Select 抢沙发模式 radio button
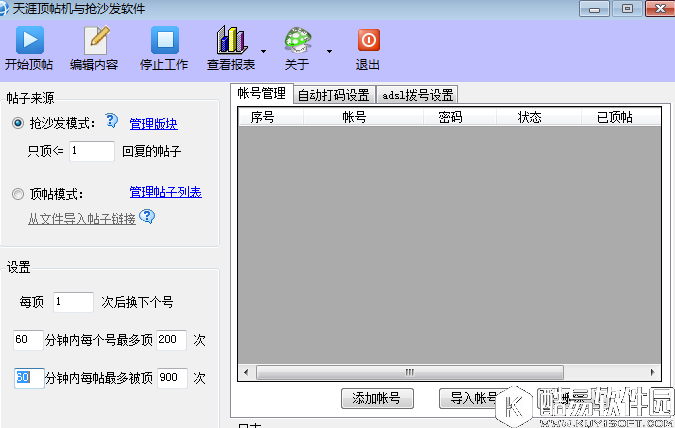The width and height of the screenshot is (675, 428). click(18, 123)
